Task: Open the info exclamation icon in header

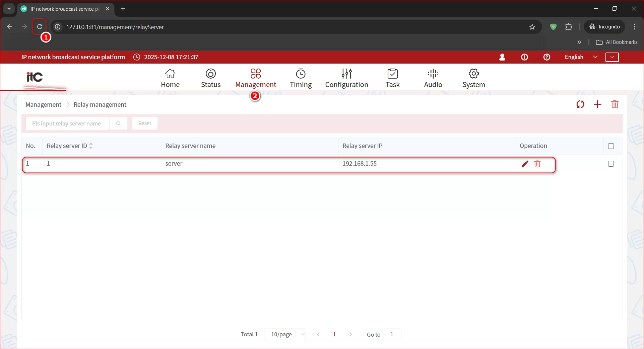Action: point(524,57)
